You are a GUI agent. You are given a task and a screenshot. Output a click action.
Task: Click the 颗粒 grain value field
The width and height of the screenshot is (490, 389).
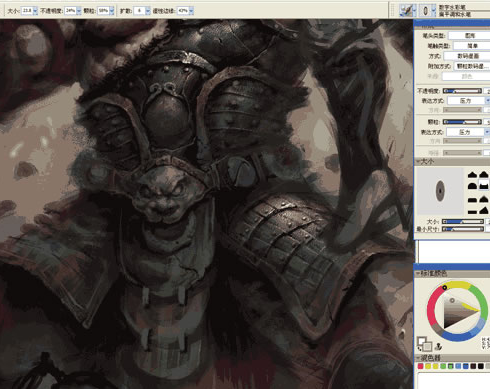pyautogui.click(x=103, y=11)
